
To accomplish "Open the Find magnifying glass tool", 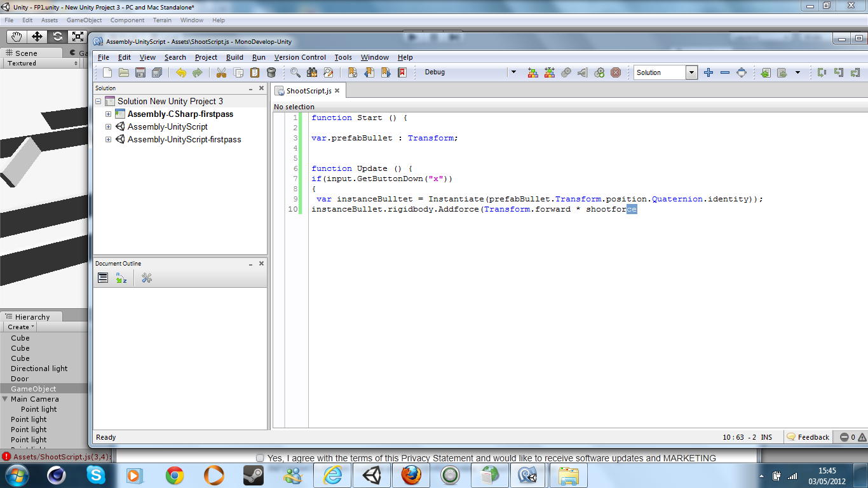I will (x=295, y=72).
